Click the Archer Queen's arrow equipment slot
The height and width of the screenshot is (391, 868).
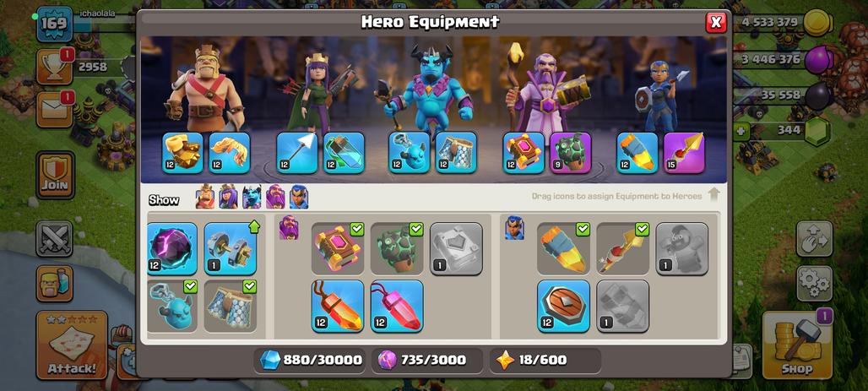[x=297, y=152]
